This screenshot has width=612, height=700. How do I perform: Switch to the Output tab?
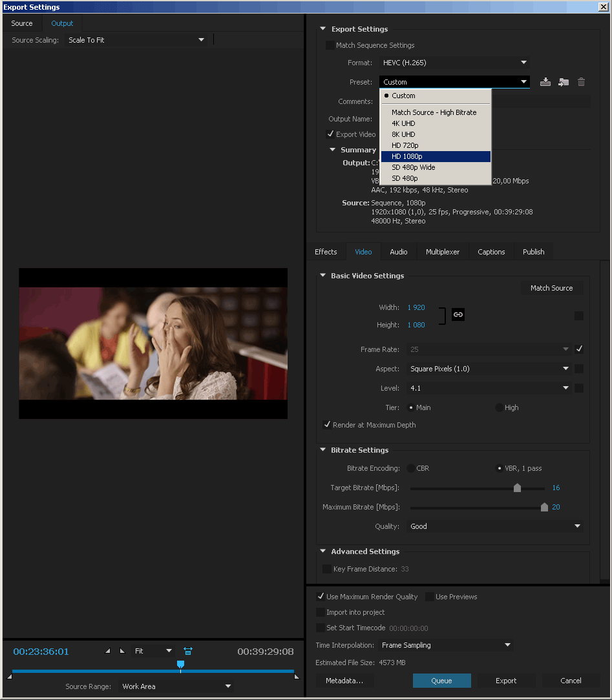[62, 23]
